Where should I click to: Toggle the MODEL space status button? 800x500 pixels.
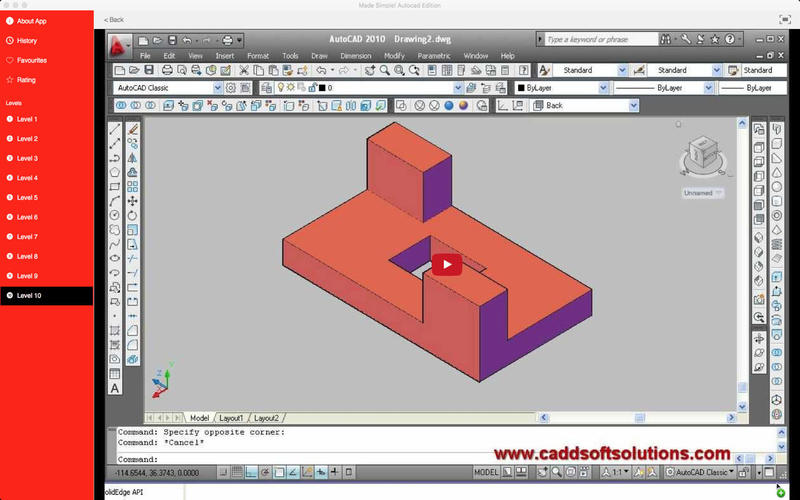click(486, 471)
